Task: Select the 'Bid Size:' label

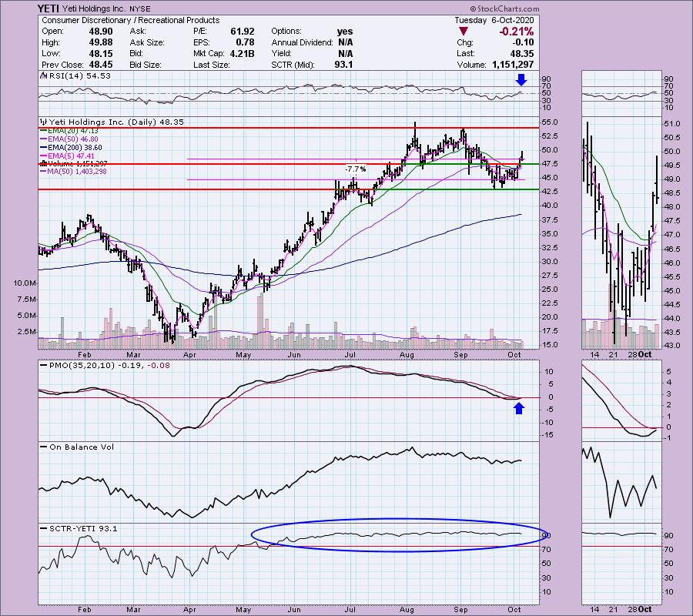Action: [147, 65]
